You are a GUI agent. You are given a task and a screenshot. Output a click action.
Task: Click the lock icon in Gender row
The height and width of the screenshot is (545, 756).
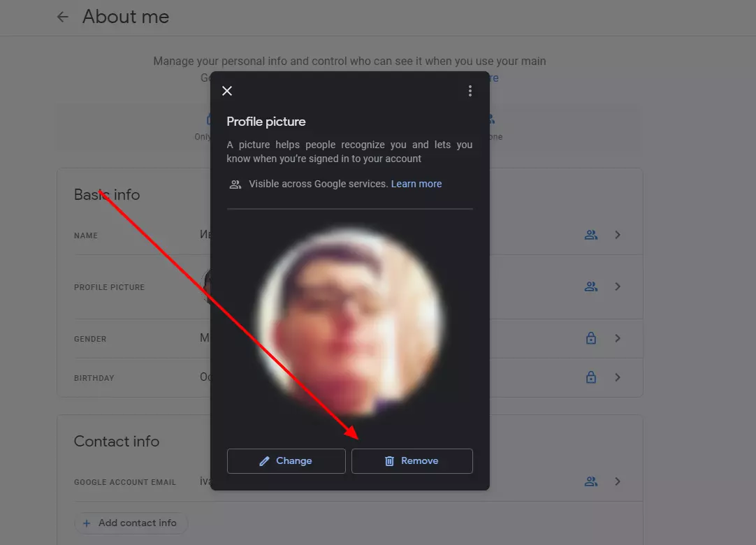click(591, 338)
